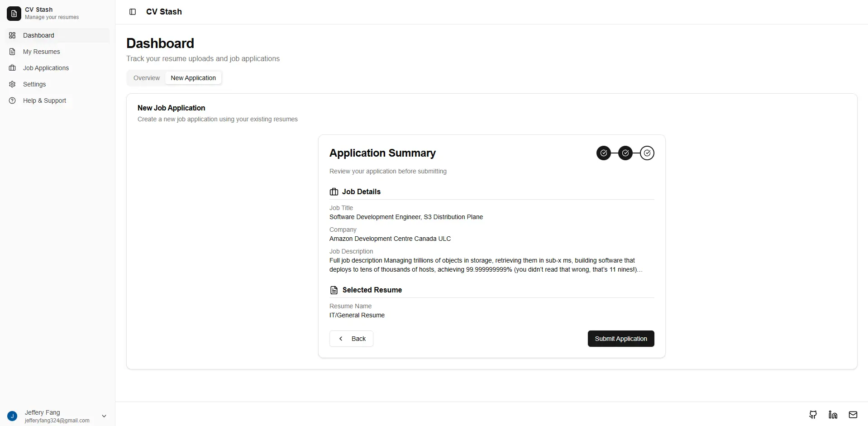The width and height of the screenshot is (868, 426).
Task: Expand the Jeffery Fang account menu
Action: (x=57, y=416)
